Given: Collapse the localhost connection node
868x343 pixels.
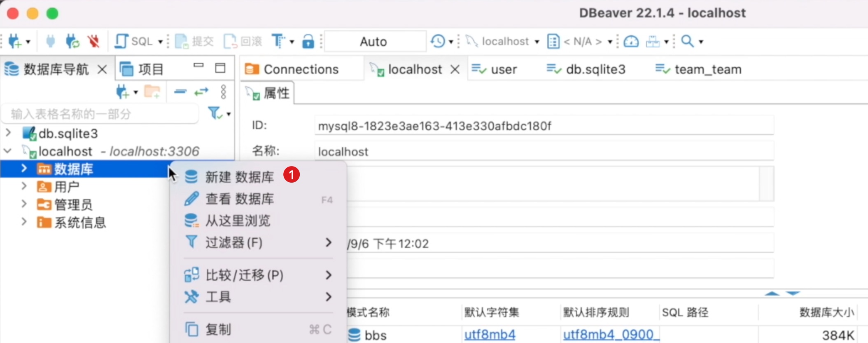Looking at the screenshot, I should point(8,151).
